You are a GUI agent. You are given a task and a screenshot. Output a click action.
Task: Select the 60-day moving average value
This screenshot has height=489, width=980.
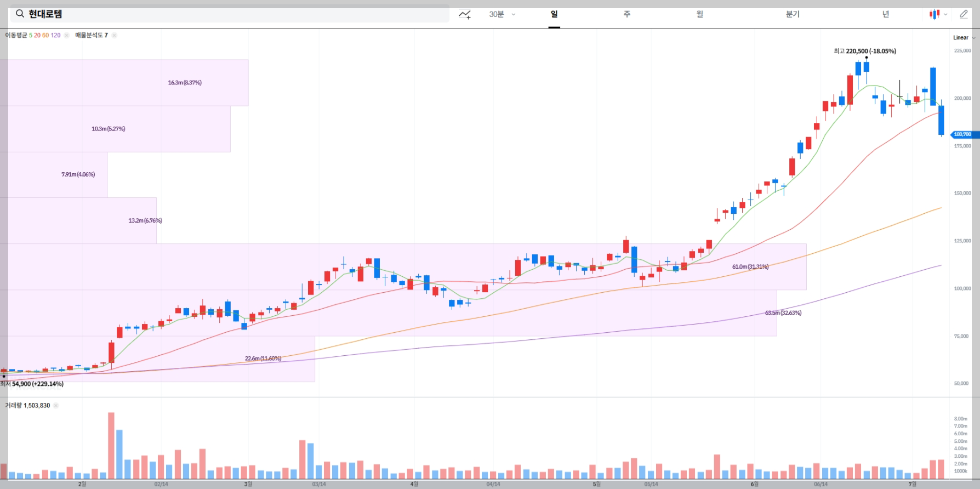click(45, 35)
